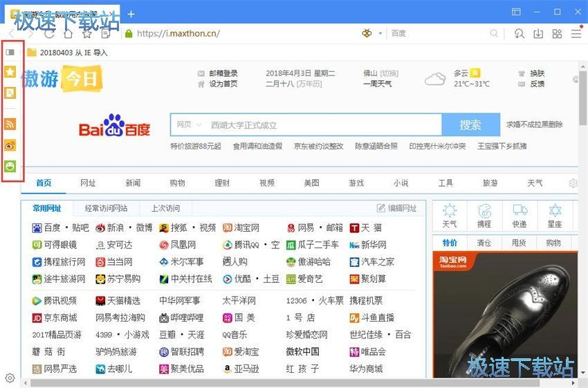Click the 邮箱登录 link

(x=223, y=73)
